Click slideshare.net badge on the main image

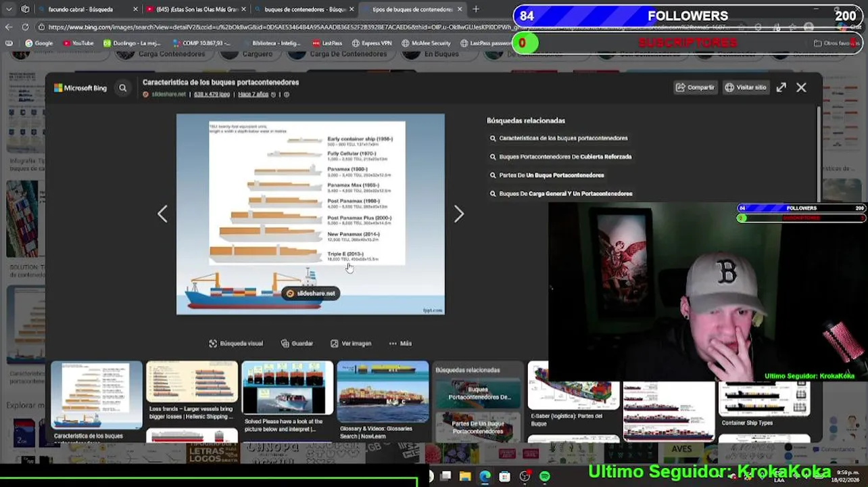(310, 294)
